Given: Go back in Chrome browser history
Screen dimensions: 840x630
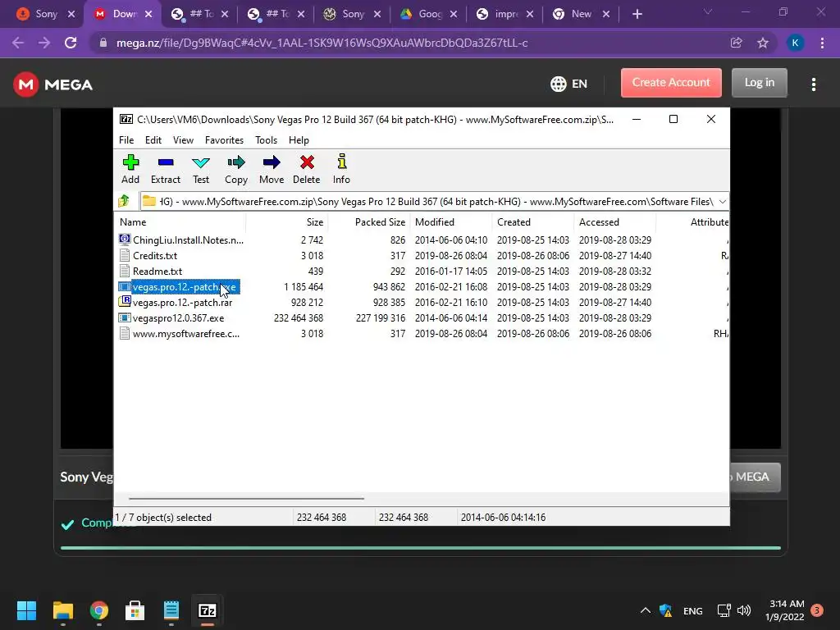Looking at the screenshot, I should coord(18,43).
